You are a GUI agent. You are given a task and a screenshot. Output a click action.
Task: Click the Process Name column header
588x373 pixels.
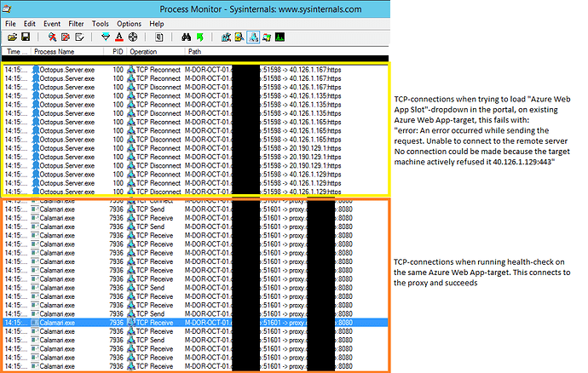pyautogui.click(x=67, y=51)
